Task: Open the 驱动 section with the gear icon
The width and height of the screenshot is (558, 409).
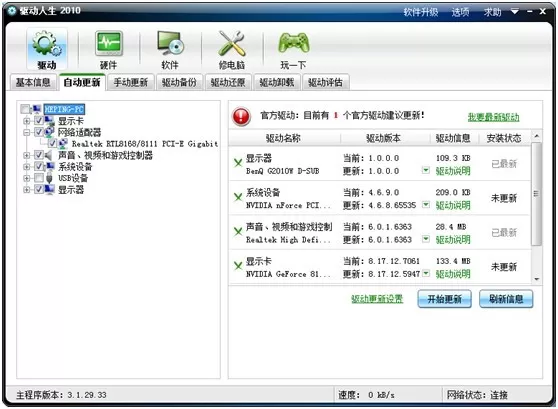Action: tap(47, 49)
